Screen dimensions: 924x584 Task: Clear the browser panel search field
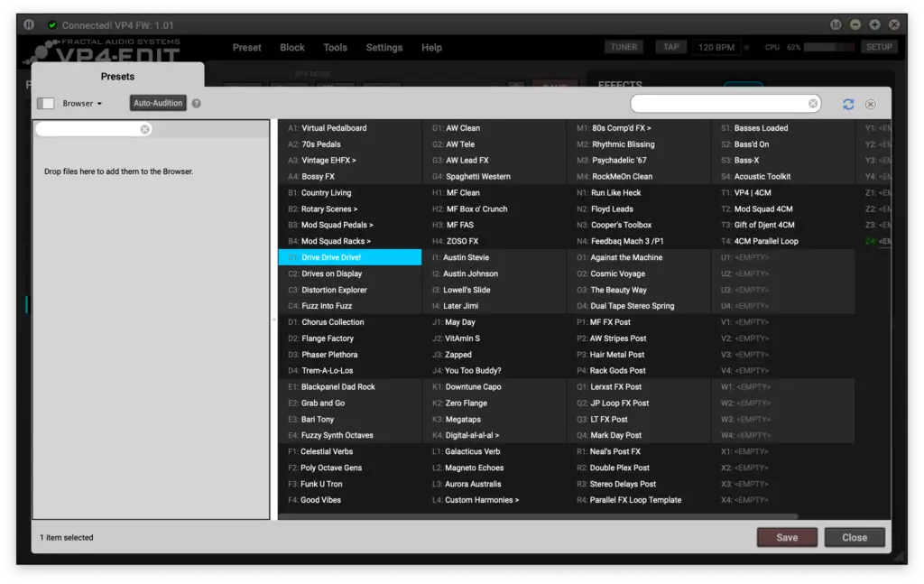(x=145, y=130)
